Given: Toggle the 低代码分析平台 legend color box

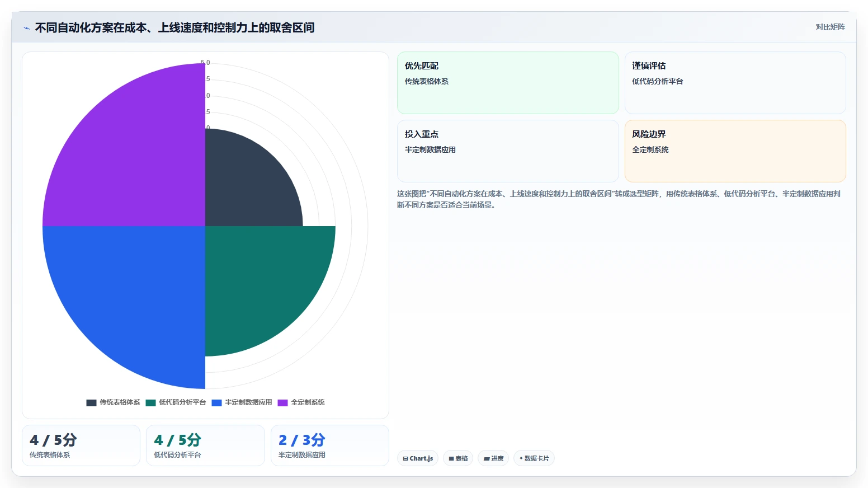Looking at the screenshot, I should (150, 402).
